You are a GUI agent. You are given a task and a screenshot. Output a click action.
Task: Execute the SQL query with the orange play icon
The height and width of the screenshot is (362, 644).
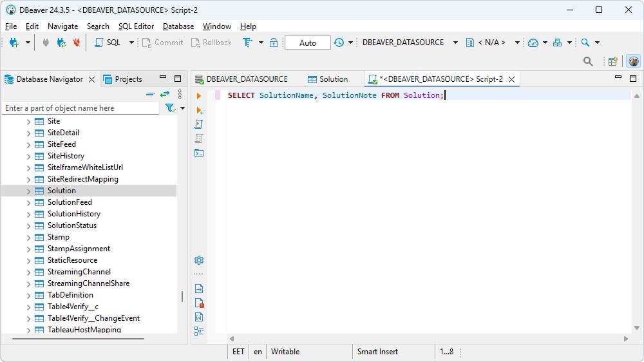tap(199, 96)
